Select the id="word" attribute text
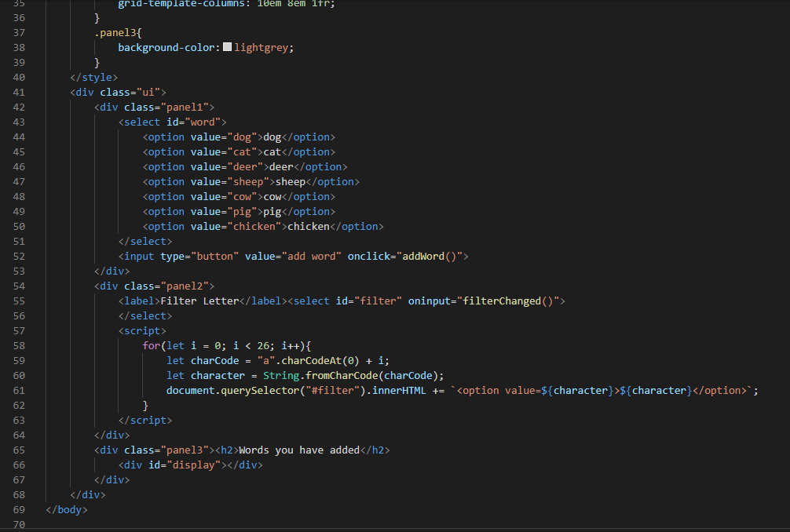The width and height of the screenshot is (790, 532). click(x=193, y=122)
